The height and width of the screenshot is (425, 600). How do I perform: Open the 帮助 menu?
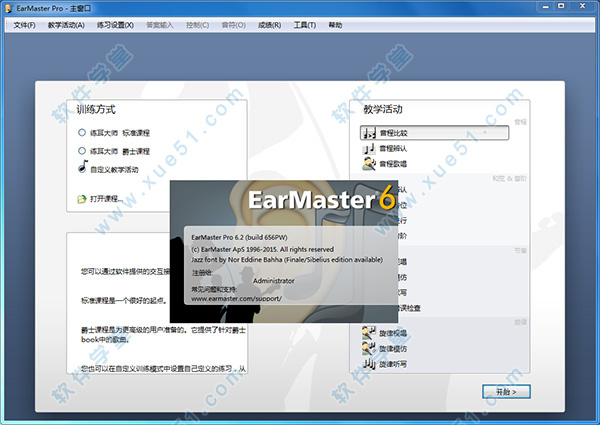[335, 25]
